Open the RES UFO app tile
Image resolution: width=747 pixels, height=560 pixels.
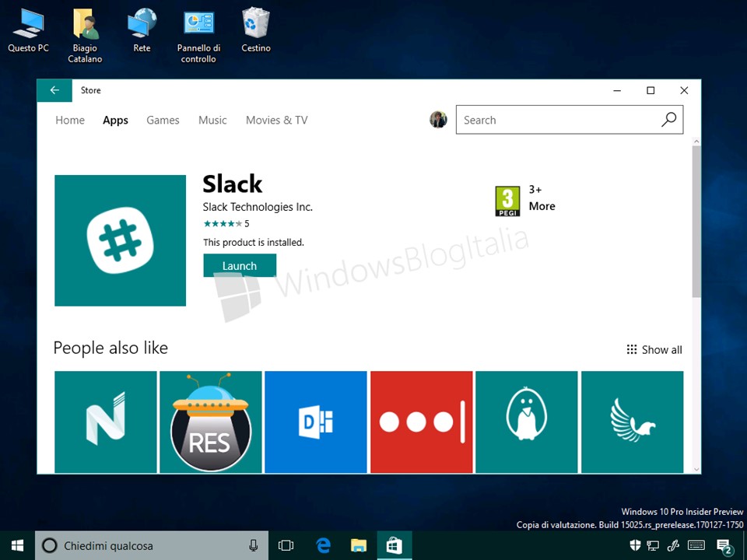coord(211,422)
